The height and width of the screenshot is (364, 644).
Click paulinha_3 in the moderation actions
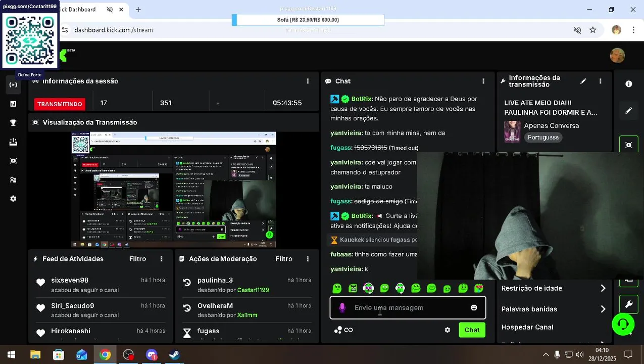pyautogui.click(x=215, y=280)
